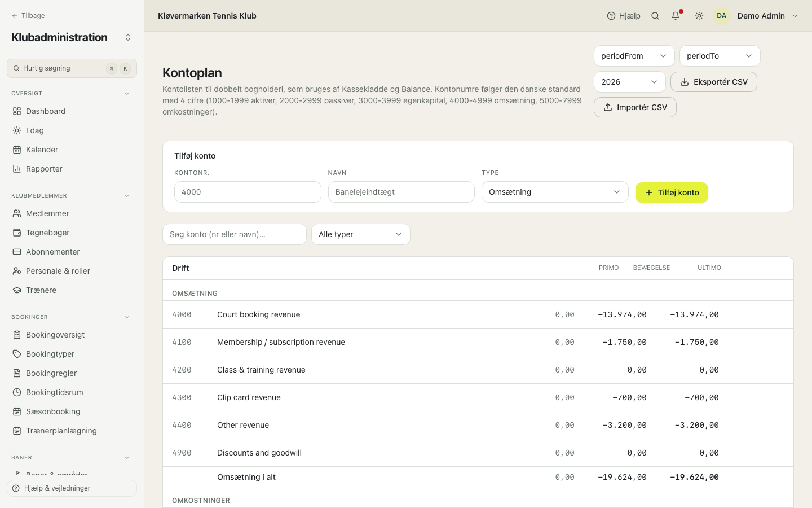The height and width of the screenshot is (508, 812).
Task: Toggle light/dark theme sun icon
Action: click(699, 16)
